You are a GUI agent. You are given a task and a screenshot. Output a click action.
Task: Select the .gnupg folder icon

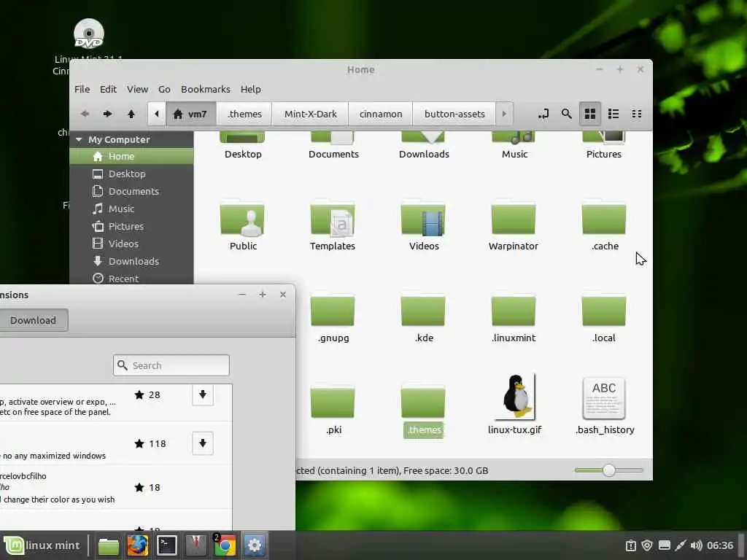pyautogui.click(x=333, y=311)
